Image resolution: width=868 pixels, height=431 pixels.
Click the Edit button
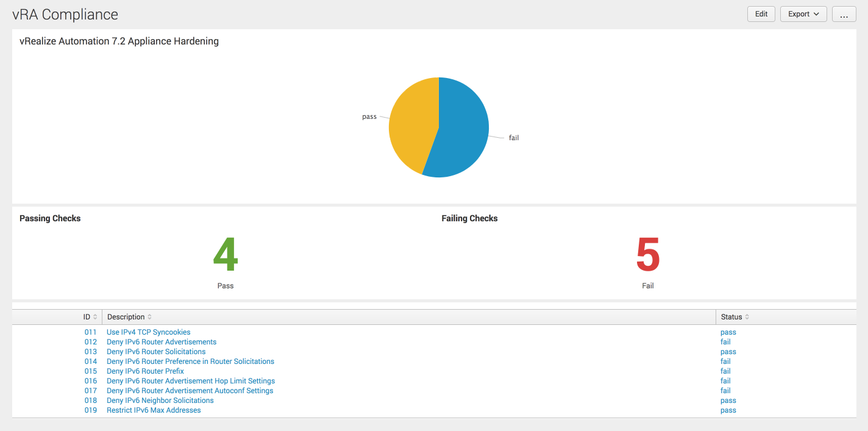click(x=761, y=14)
